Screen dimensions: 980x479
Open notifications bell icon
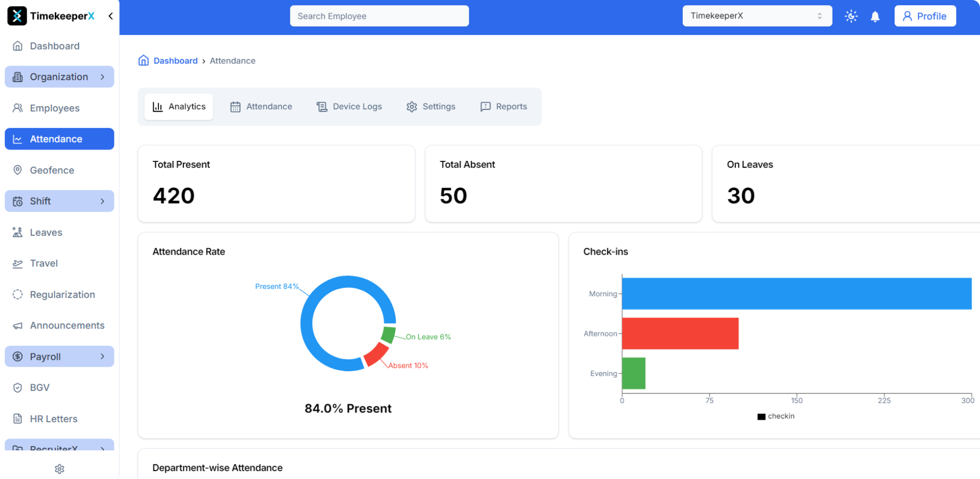(875, 16)
